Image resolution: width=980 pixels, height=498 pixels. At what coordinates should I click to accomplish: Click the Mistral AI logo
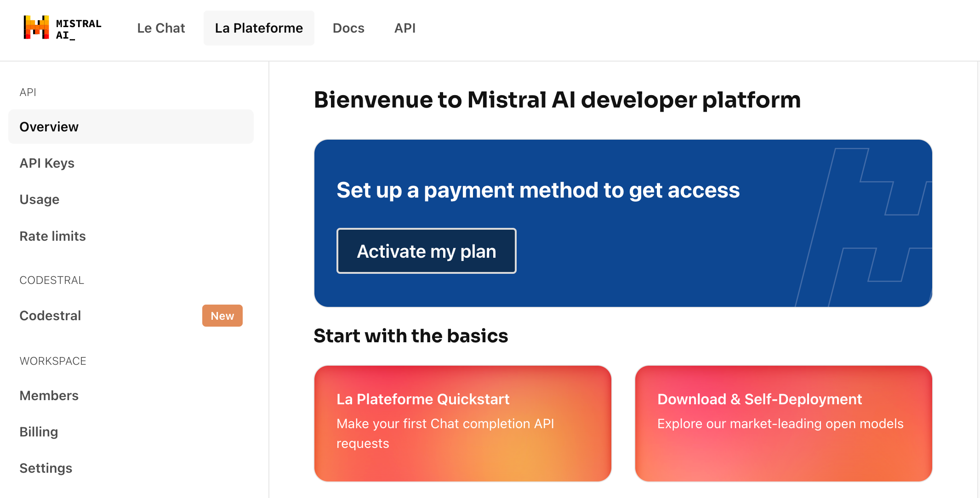(63, 28)
